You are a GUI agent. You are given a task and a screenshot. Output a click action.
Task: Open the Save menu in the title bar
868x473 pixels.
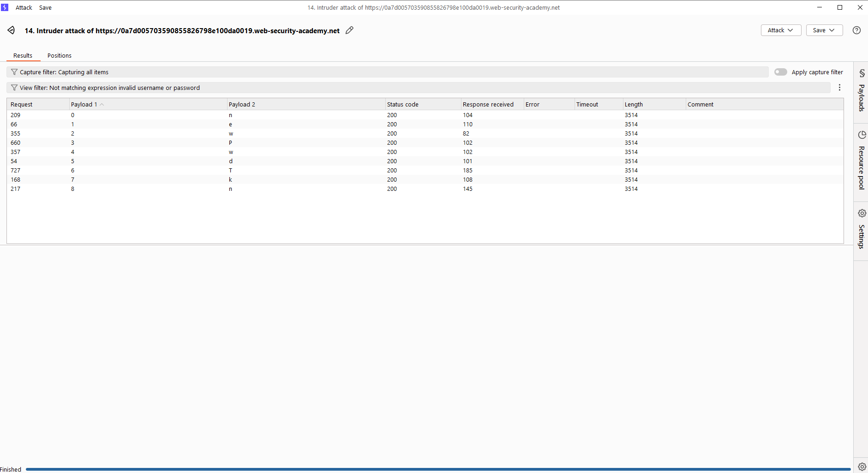point(45,8)
